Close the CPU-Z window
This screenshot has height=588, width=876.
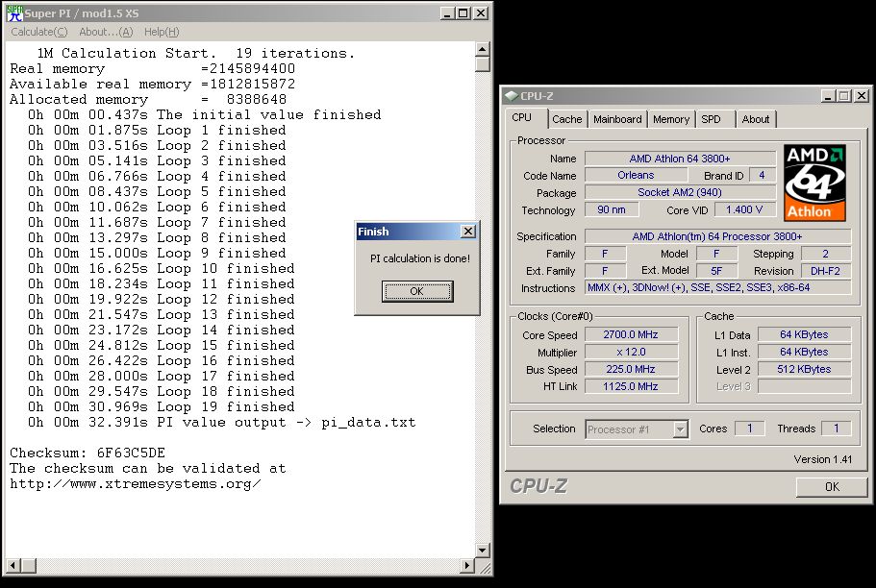862,96
